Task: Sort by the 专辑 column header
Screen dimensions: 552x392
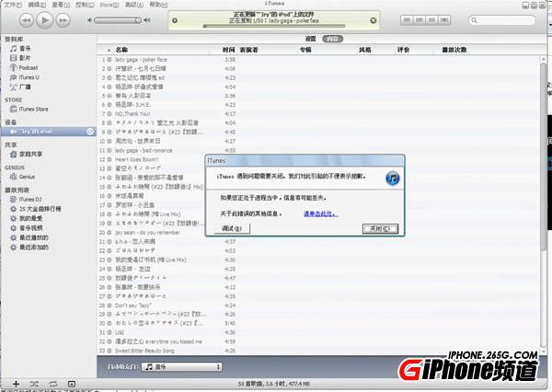Action: pyautogui.click(x=305, y=50)
